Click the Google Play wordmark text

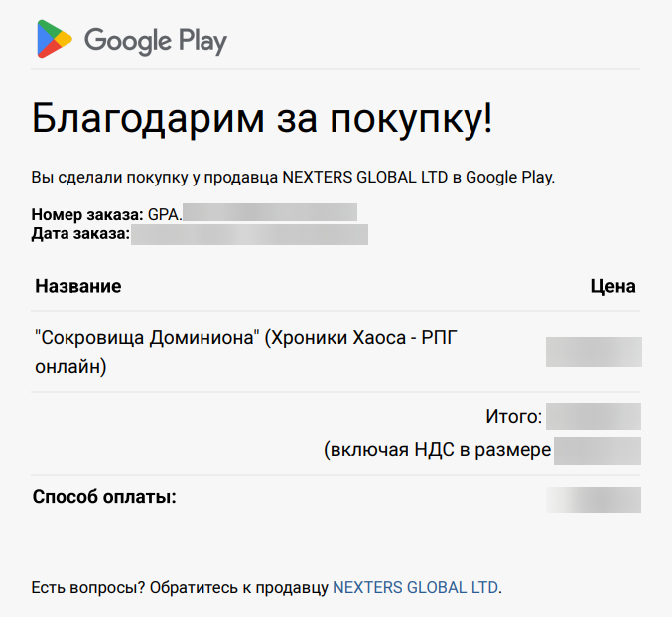[x=155, y=40]
